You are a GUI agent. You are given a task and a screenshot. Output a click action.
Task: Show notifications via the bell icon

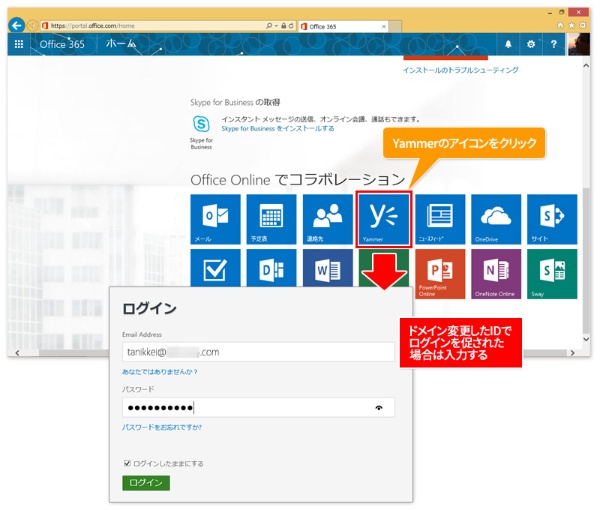pyautogui.click(x=508, y=44)
